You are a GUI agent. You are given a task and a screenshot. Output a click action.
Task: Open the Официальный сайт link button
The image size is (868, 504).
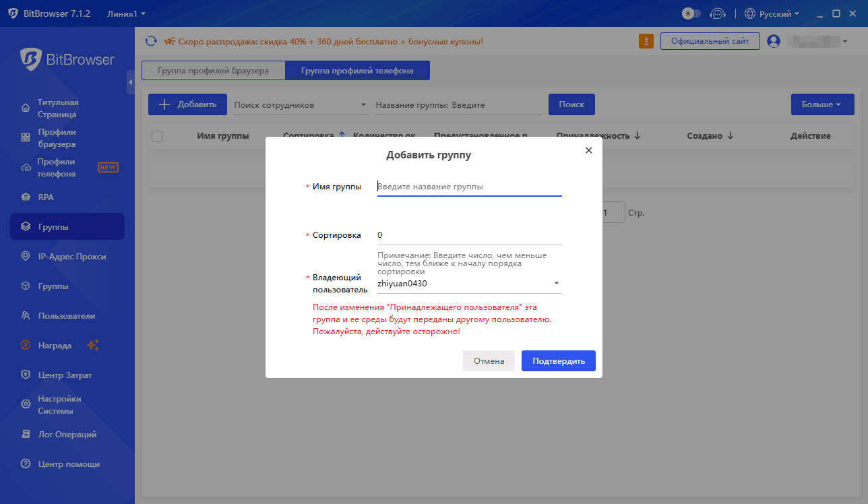(x=710, y=41)
